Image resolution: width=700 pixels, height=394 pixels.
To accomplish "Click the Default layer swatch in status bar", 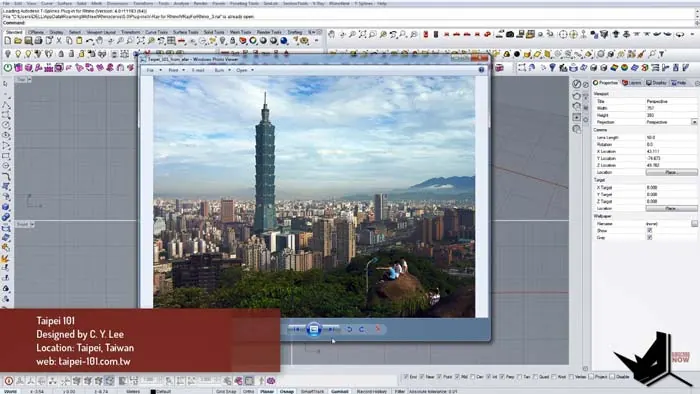I will pos(153,392).
